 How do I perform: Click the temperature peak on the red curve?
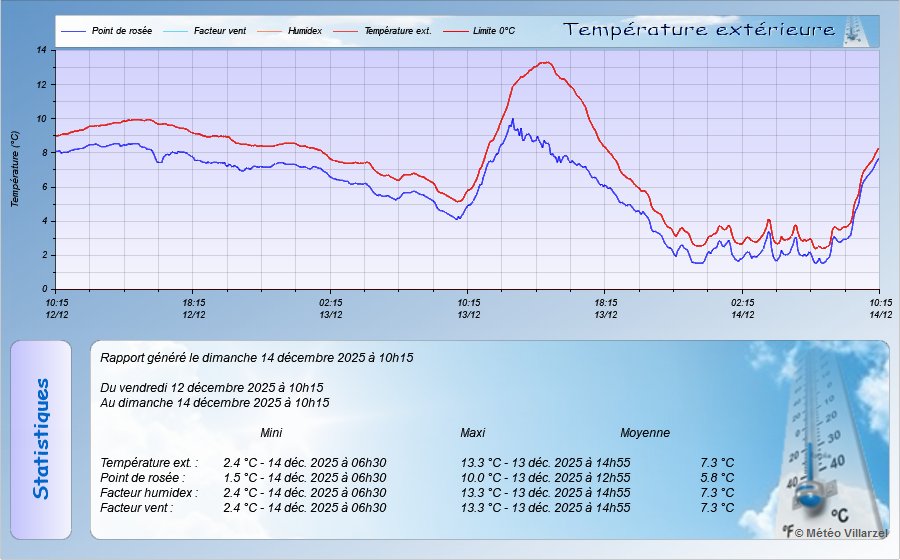[x=545, y=63]
